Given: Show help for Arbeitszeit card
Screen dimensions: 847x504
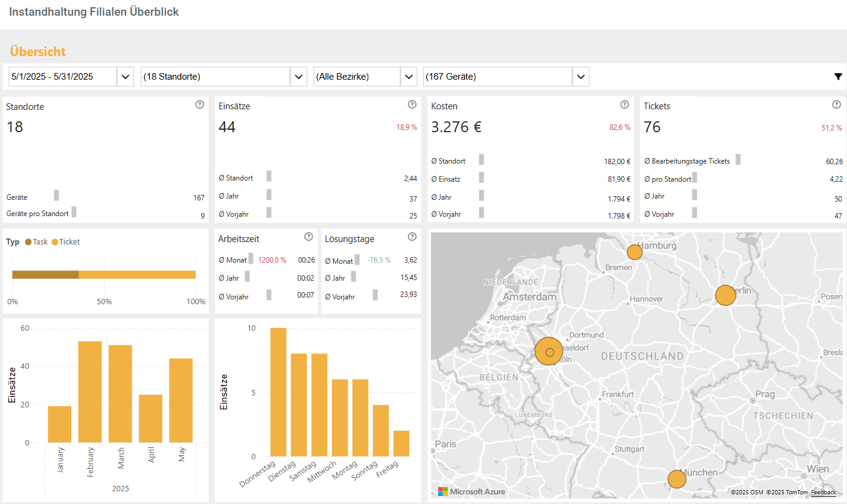Looking at the screenshot, I should [308, 237].
